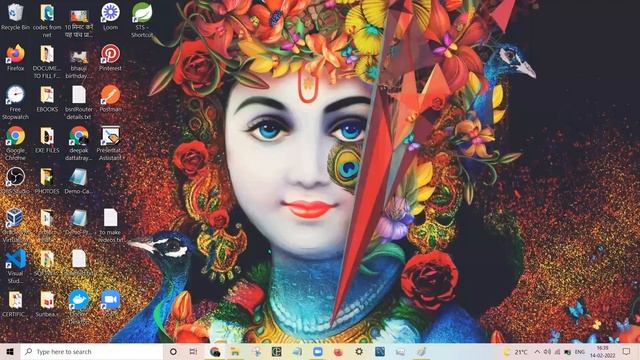Open Task View on the taskbar
Image resolution: width=640 pixels, height=360 pixels.
point(193,351)
